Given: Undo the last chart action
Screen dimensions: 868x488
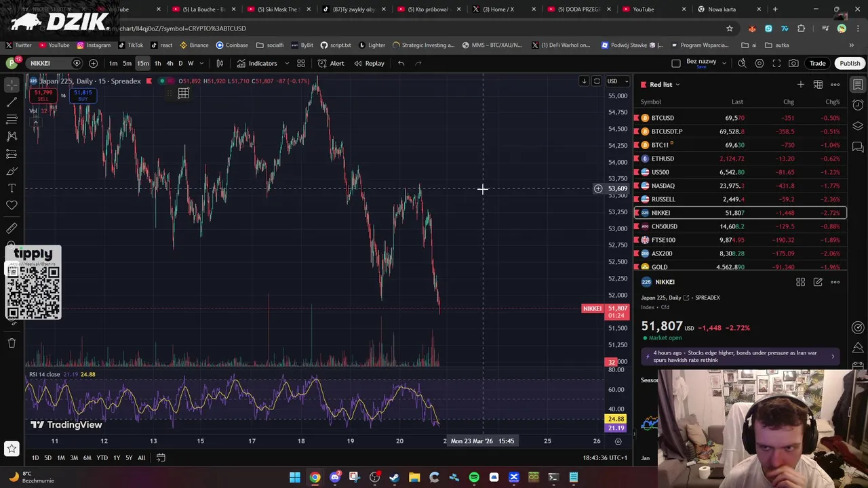Looking at the screenshot, I should coord(401,63).
